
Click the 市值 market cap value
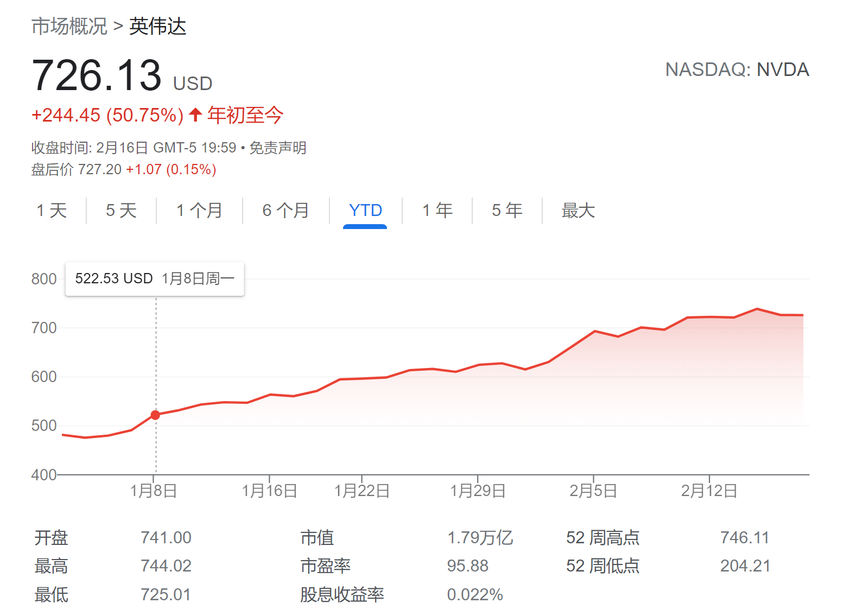coord(480,538)
